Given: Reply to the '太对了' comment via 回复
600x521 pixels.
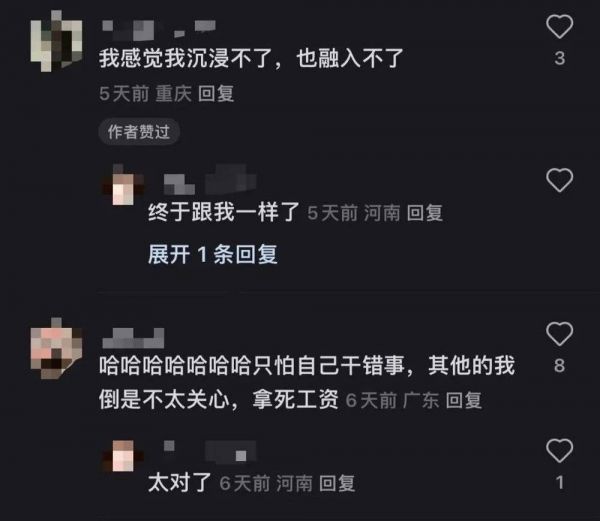Looking at the screenshot, I should pyautogui.click(x=337, y=483).
